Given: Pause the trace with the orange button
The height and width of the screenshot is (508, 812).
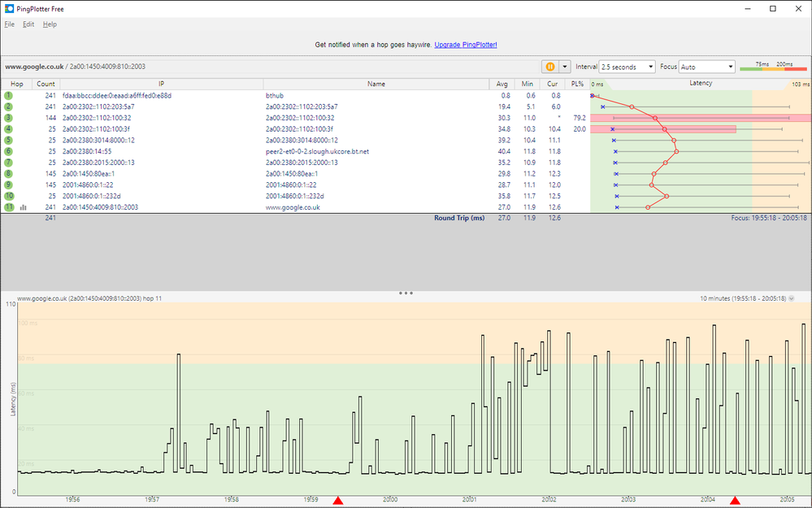Looking at the screenshot, I should point(550,67).
